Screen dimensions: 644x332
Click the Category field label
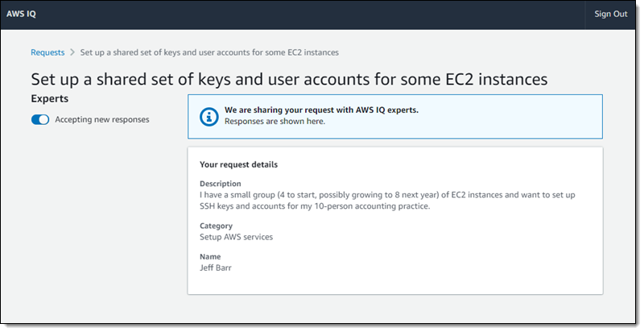coord(216,226)
